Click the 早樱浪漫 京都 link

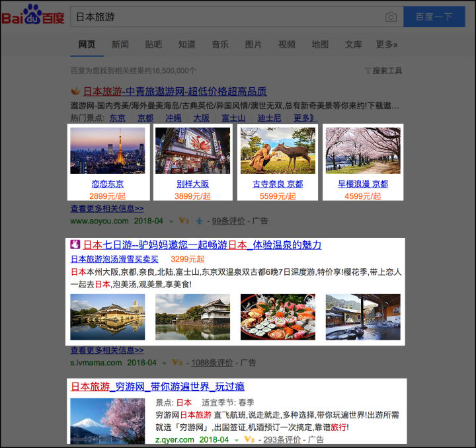tap(363, 184)
